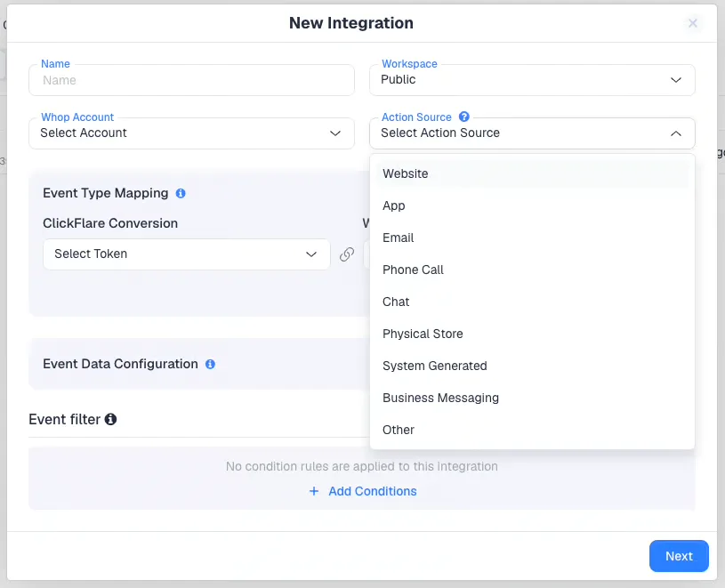Choose Business Messaging from the Action Source list
This screenshot has width=725, height=588.
pos(532,398)
